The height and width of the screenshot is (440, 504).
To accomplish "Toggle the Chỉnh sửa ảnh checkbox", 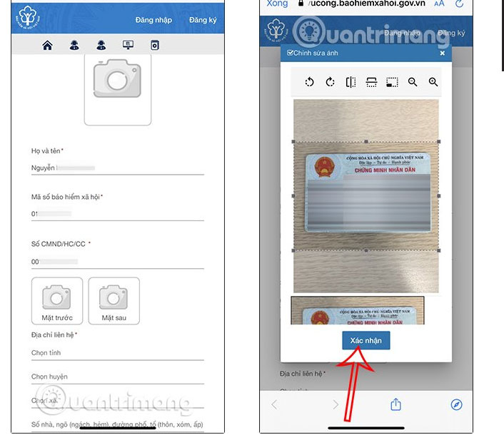I will pyautogui.click(x=290, y=53).
